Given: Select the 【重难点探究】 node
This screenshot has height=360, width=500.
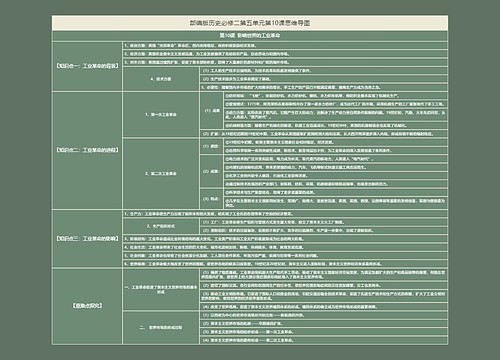Looking at the screenshot, I should tap(87, 306).
